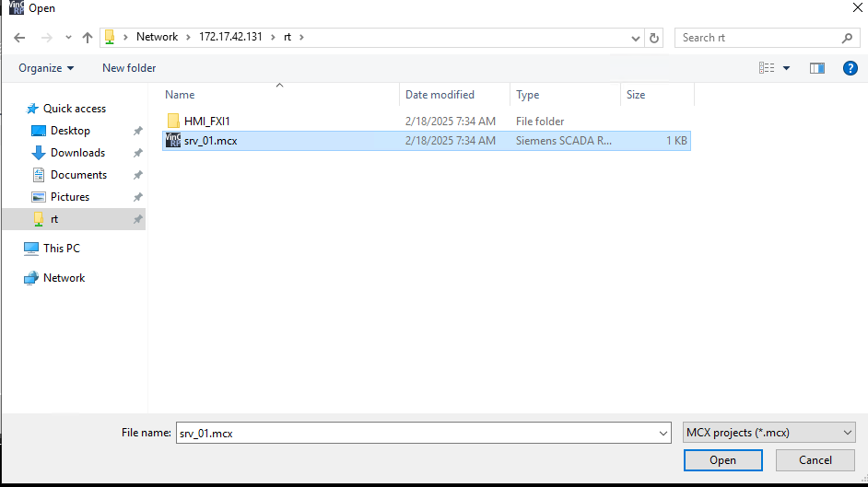Select 172.17.42.131 in the address breadcrumb

point(230,37)
